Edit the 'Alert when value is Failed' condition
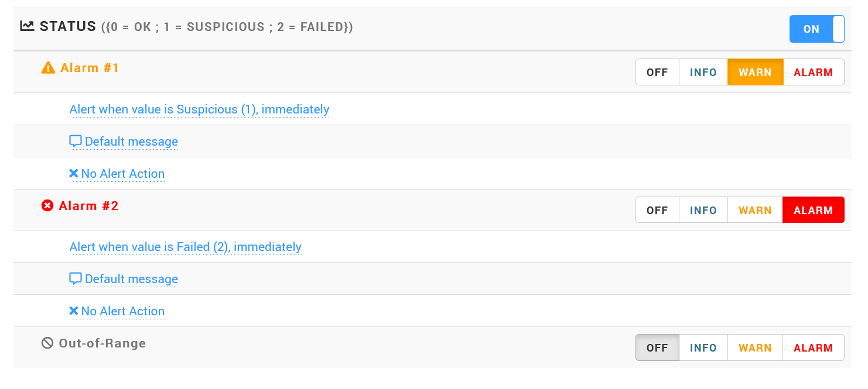Screen dimensions: 868x389 point(185,247)
